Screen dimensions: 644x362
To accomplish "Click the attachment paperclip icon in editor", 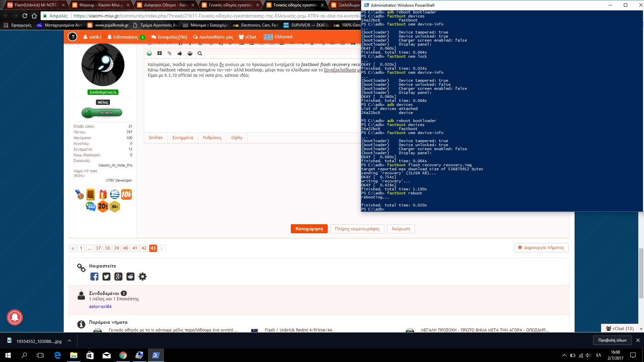I will [170, 53].
